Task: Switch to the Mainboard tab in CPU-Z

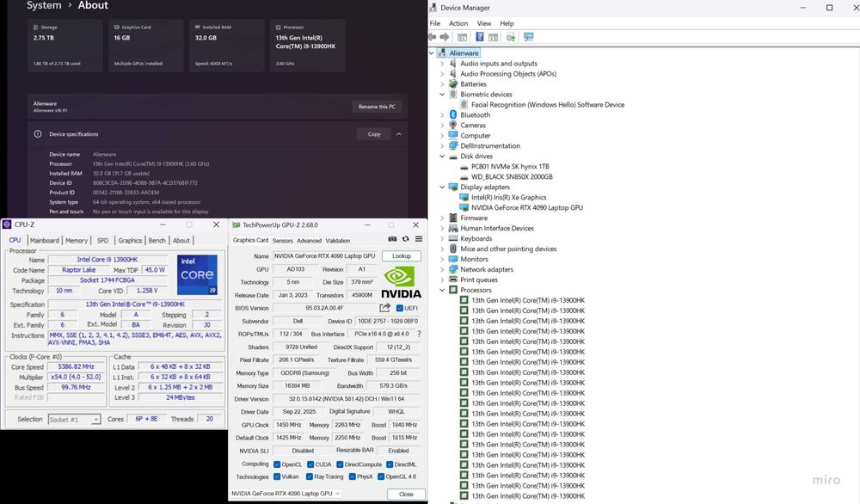Action: pos(45,240)
